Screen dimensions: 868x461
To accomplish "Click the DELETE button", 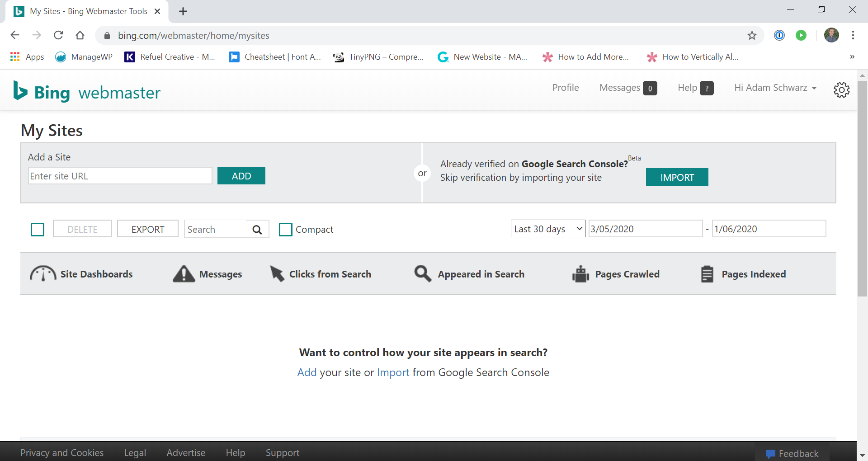I will point(82,229).
